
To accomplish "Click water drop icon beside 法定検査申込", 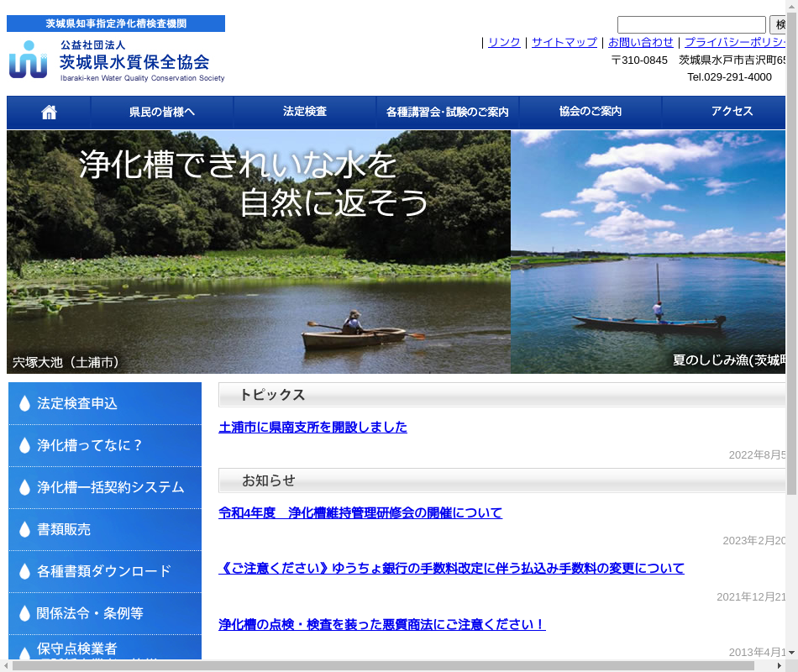I will pos(24,403).
